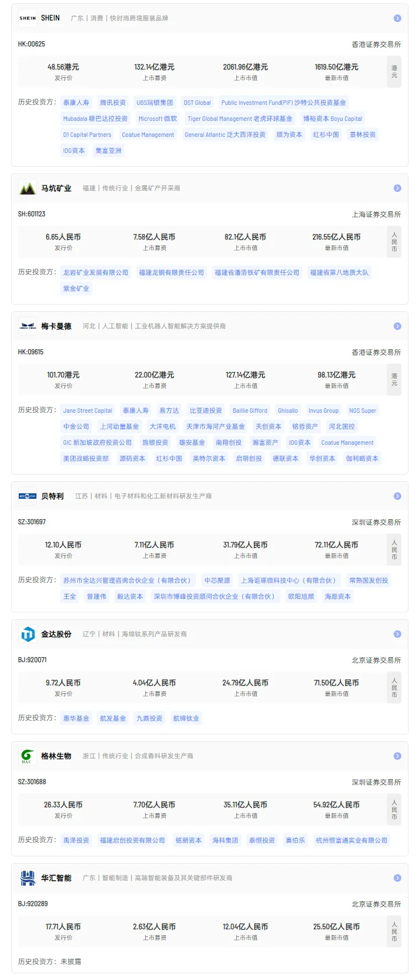Open the SHEIN company name link
This screenshot has height=980, width=419.
pyautogui.click(x=50, y=18)
